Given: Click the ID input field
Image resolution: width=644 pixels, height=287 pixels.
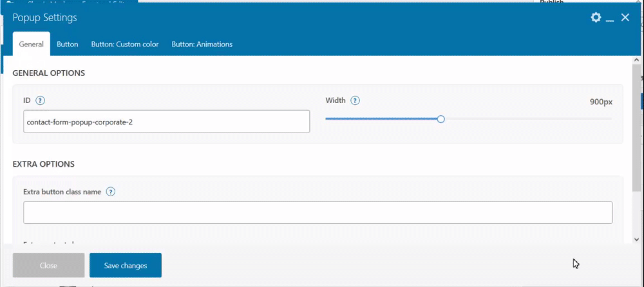Looking at the screenshot, I should 166,122.
